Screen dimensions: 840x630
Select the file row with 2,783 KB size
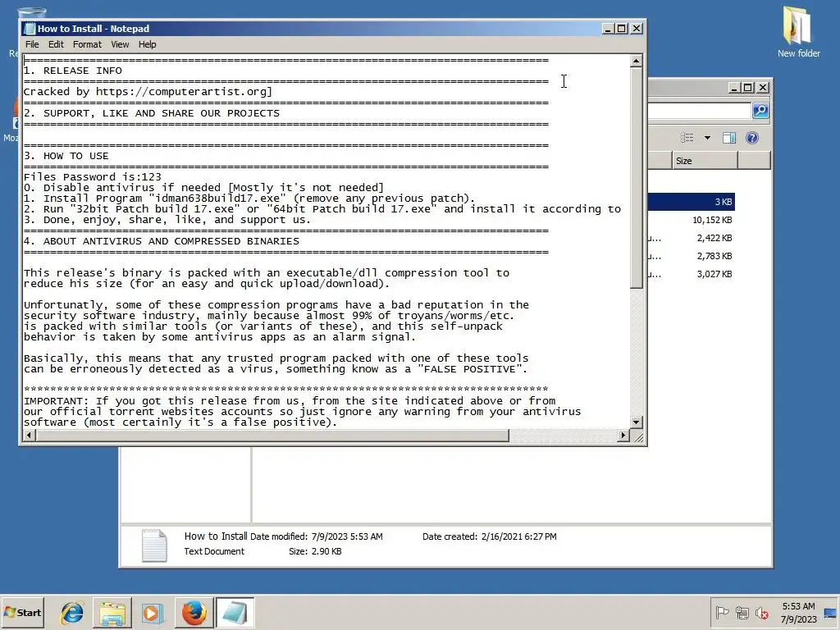coord(691,256)
